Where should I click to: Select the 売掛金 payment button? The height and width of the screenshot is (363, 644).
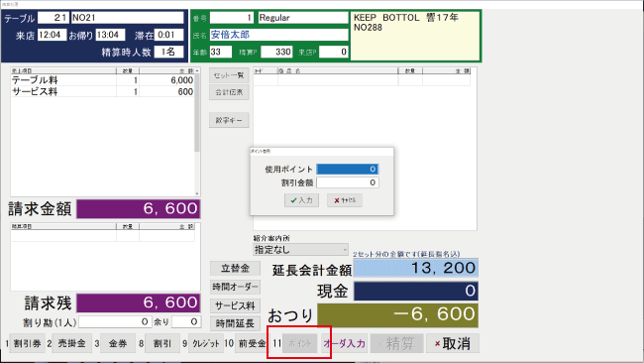(72, 343)
